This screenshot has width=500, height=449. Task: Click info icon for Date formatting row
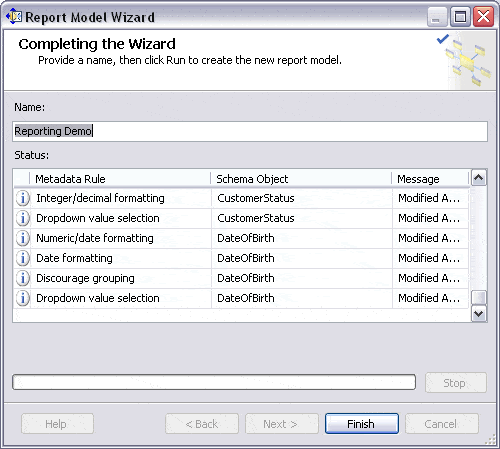[23, 258]
